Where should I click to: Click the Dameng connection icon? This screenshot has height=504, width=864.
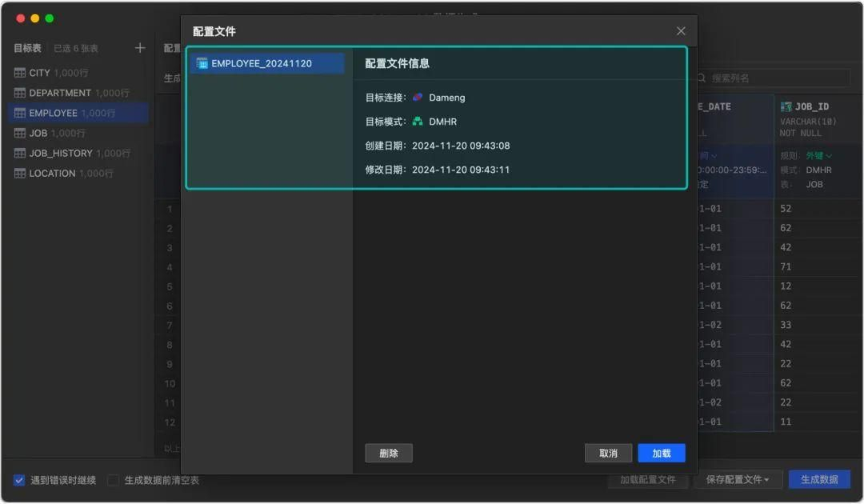point(418,98)
